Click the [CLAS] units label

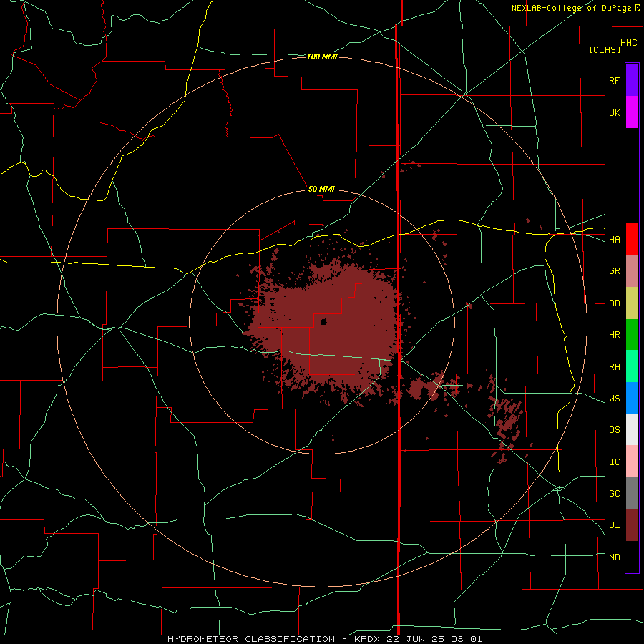point(605,49)
